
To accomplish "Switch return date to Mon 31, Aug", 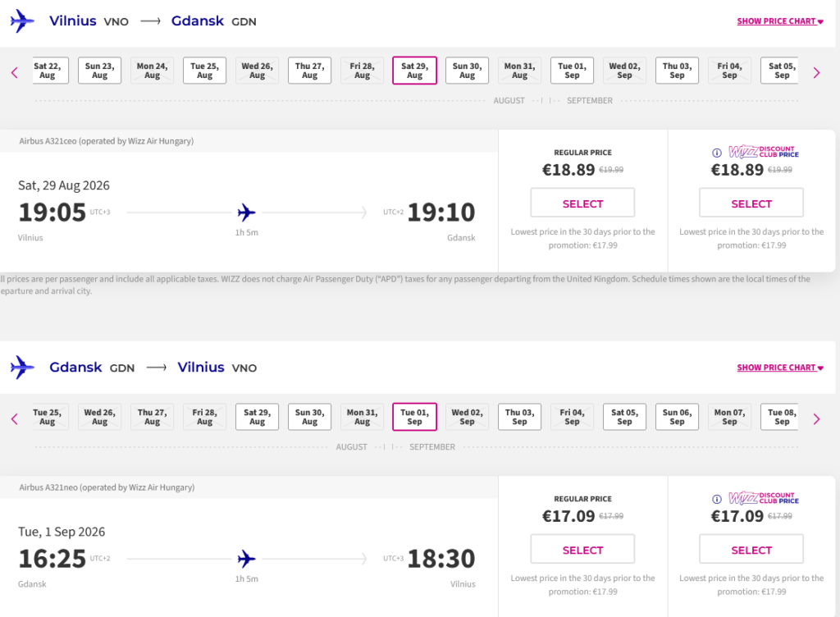I will [x=362, y=417].
